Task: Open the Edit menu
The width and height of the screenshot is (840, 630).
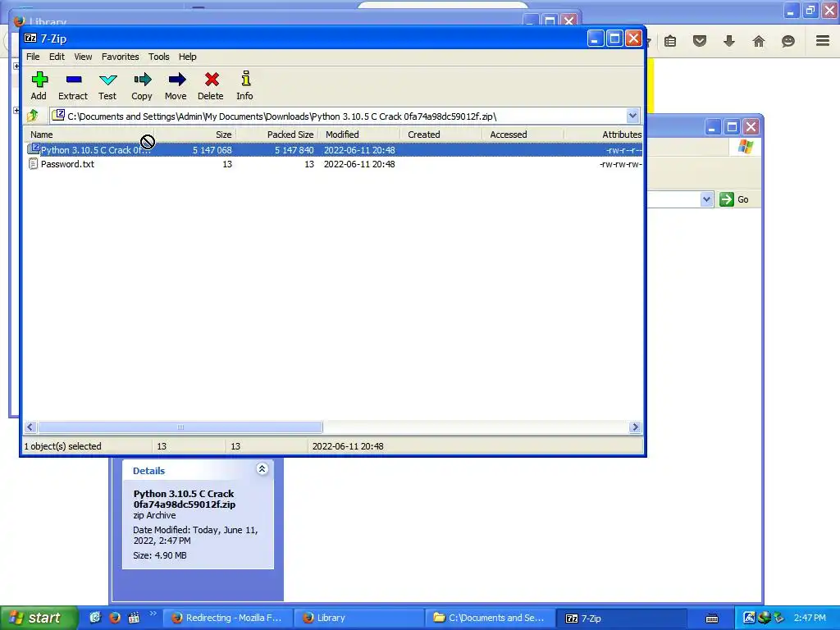Action: [57, 57]
